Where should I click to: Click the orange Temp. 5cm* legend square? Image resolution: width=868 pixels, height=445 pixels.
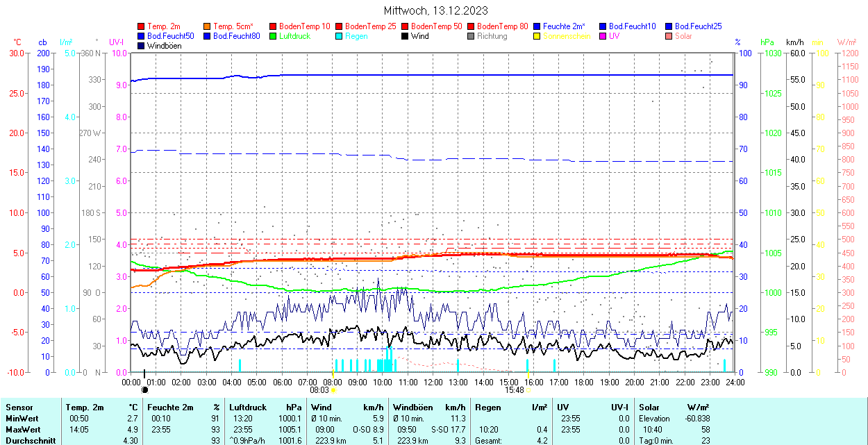pyautogui.click(x=208, y=26)
